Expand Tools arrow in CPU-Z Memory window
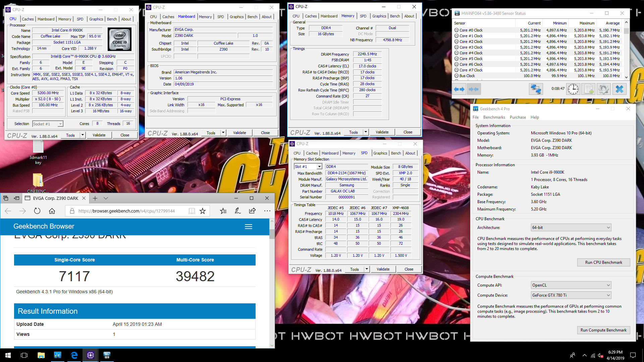 click(366, 132)
